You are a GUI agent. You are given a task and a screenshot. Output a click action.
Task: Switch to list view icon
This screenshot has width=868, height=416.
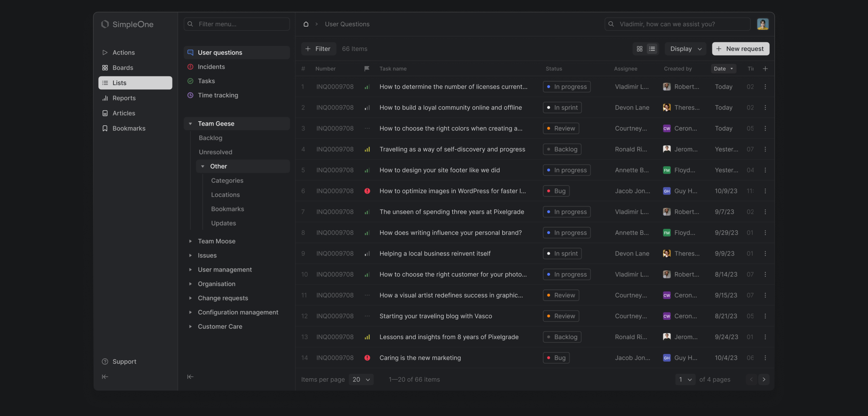pyautogui.click(x=652, y=49)
